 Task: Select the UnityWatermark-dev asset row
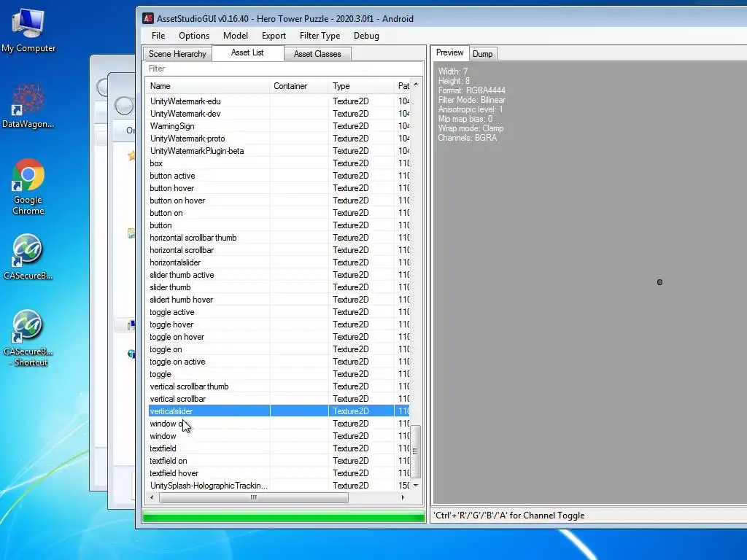coord(279,113)
